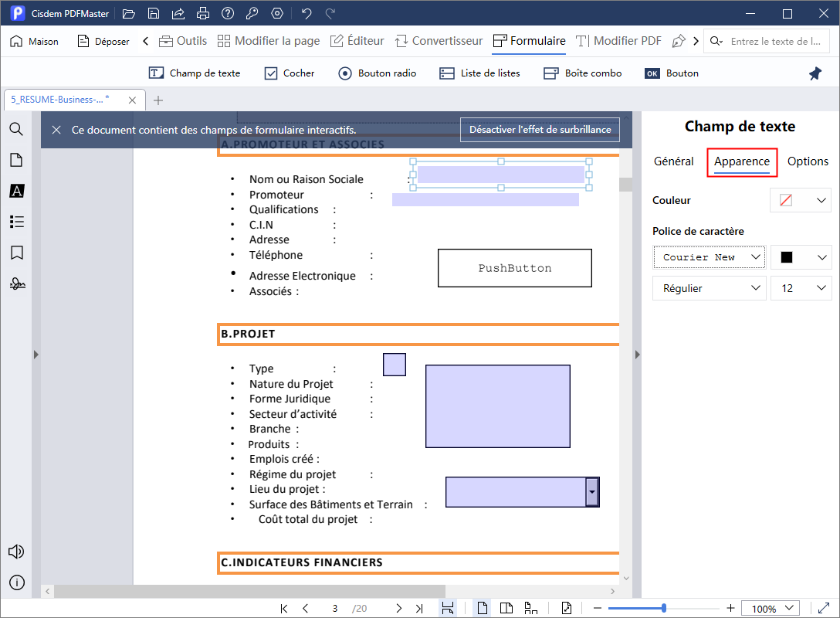Viewport: 840px width, 618px height.
Task: Select two-page view mode
Action: point(506,609)
